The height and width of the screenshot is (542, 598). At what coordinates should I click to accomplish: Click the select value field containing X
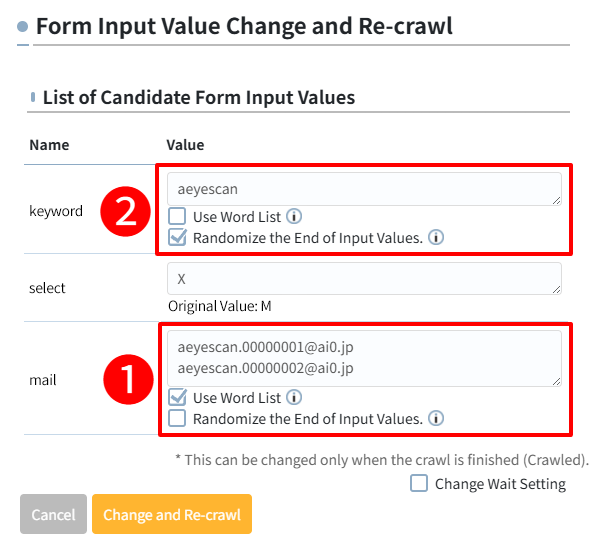point(364,278)
